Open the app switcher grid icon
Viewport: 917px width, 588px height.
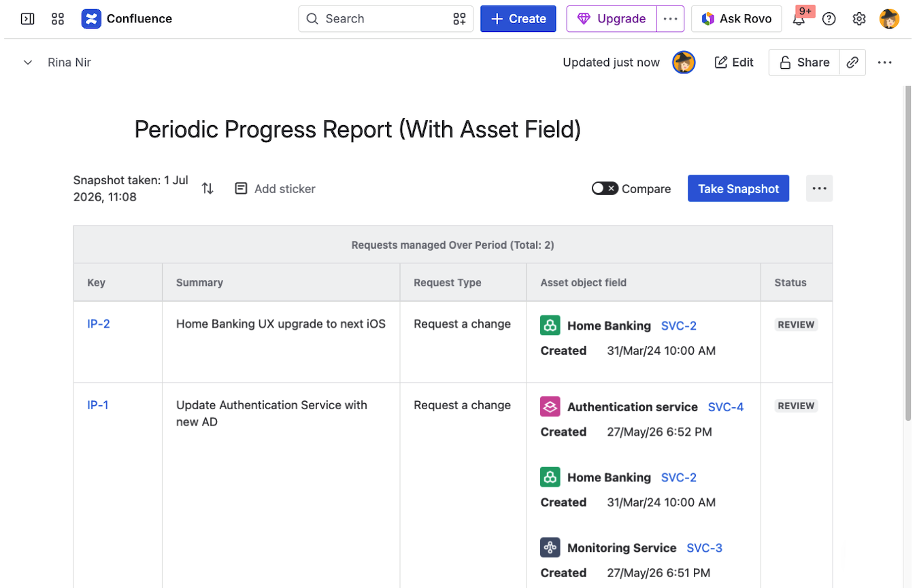pos(58,19)
